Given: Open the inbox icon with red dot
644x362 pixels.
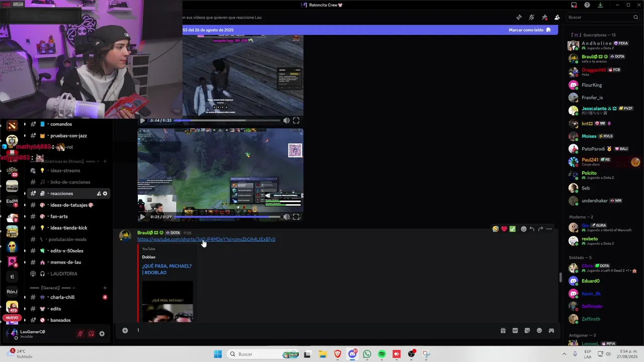Looking at the screenshot, I should pyautogui.click(x=574, y=5).
